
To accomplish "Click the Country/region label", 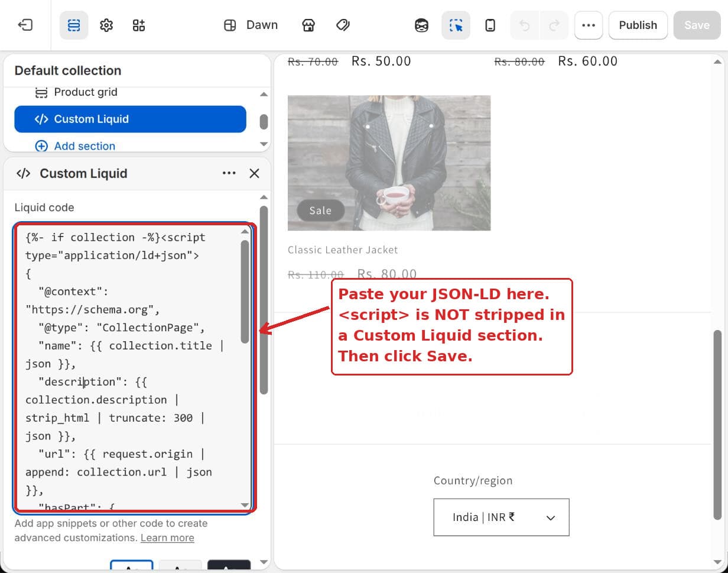I will pos(473,480).
